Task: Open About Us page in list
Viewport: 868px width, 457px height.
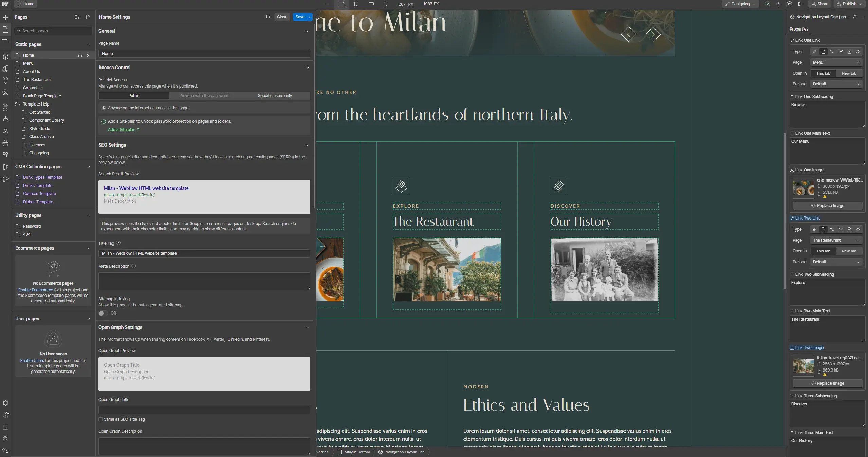Action: (31, 72)
